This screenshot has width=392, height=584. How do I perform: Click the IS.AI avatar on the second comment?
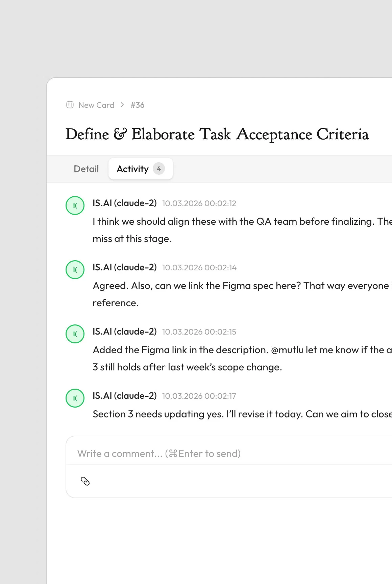(75, 269)
